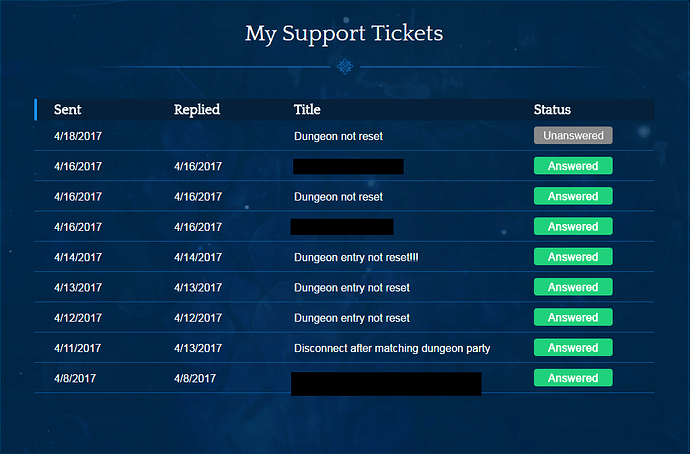Click the redacted title in the 4/8/2017 row
Screen dimensions: 690x454
tap(386, 383)
